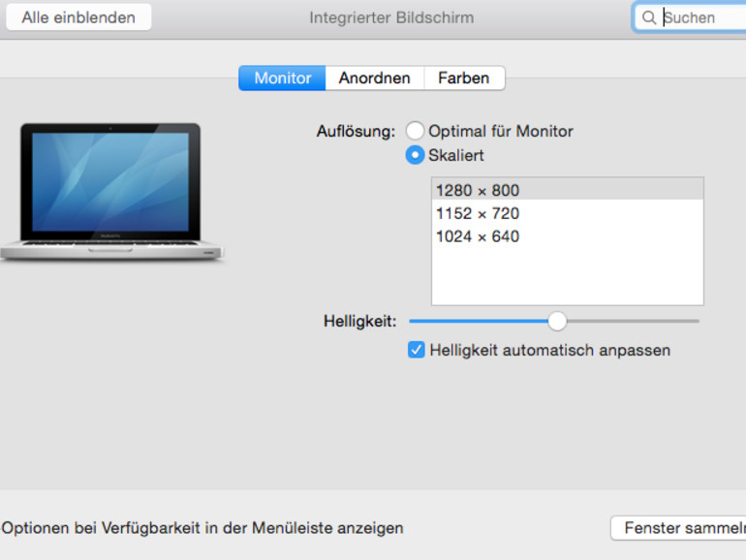Image resolution: width=746 pixels, height=560 pixels.
Task: Select the Skaliert radio button
Action: tap(415, 155)
